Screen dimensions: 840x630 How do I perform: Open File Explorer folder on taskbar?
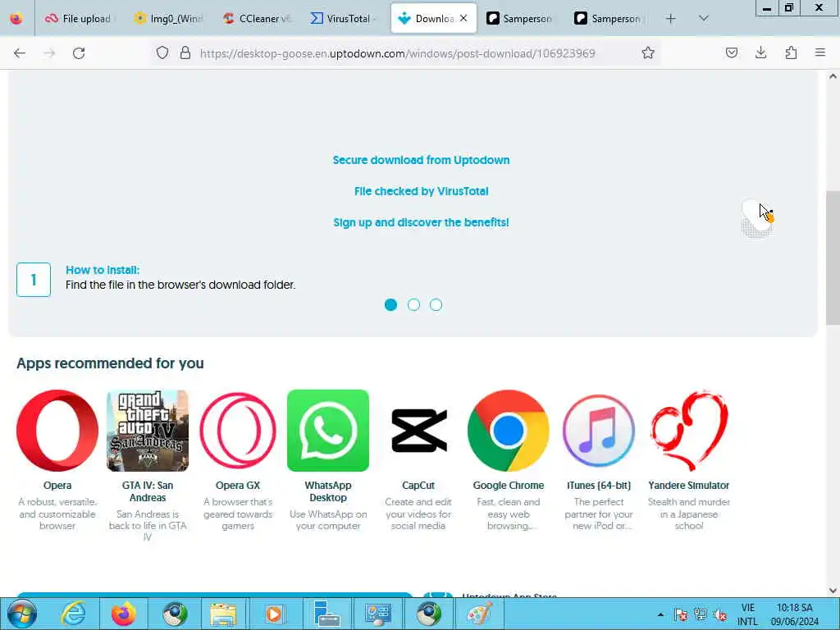coord(223,614)
